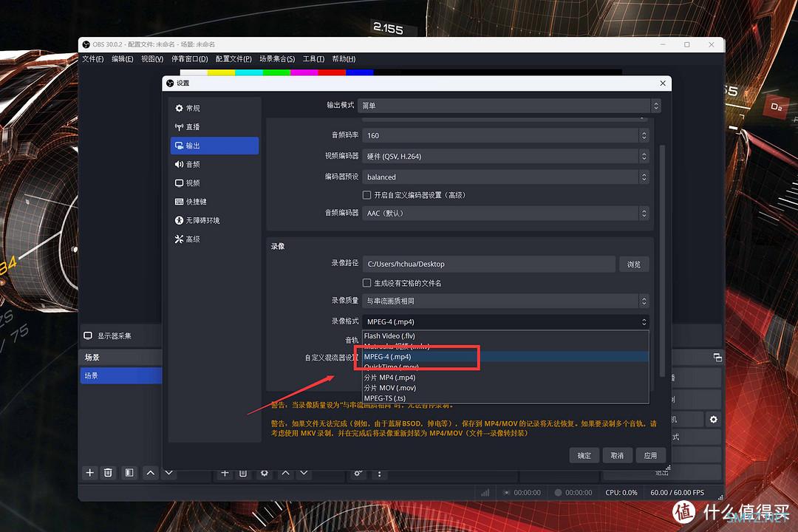Open the 场景集合(S) menu

[277, 59]
